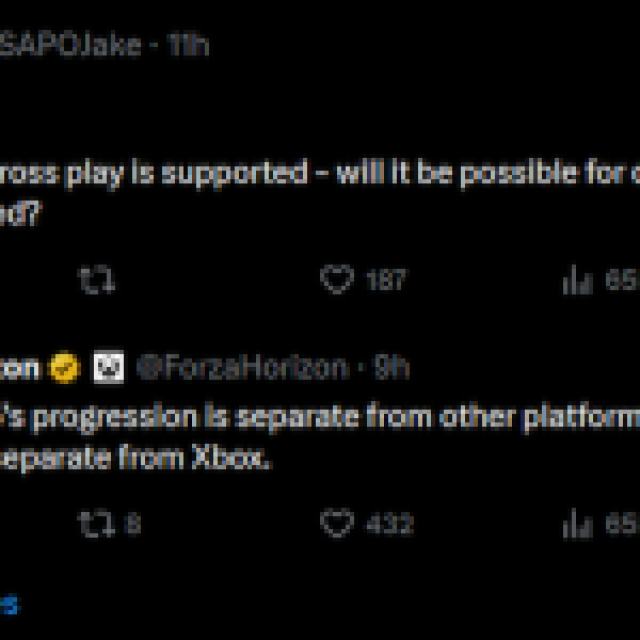Open the @ForzaHorizon handle profile
The image size is (640, 640).
tap(242, 368)
